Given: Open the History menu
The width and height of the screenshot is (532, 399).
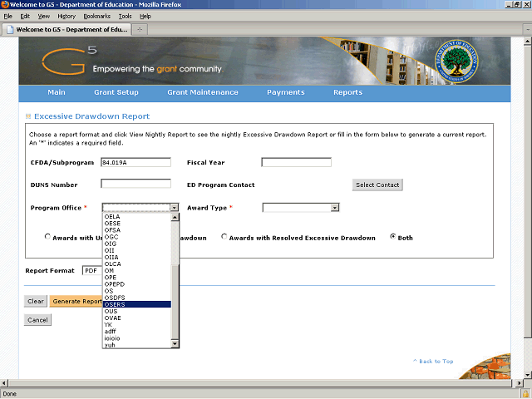Looking at the screenshot, I should click(x=66, y=17).
